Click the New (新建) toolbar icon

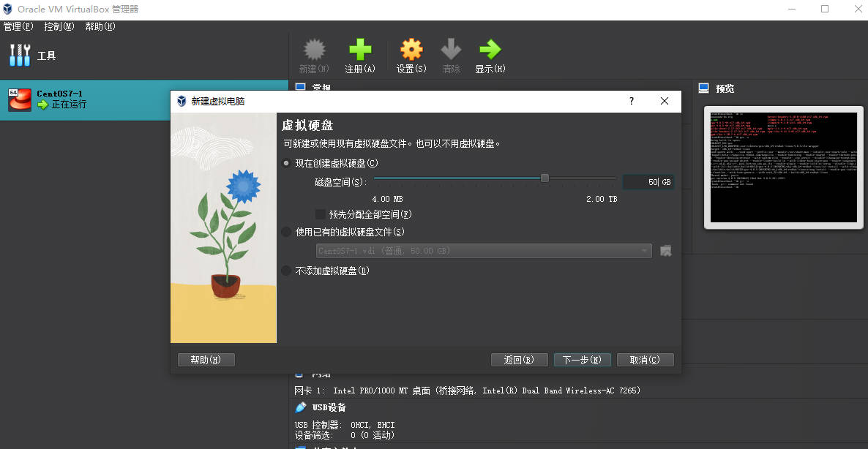[314, 50]
